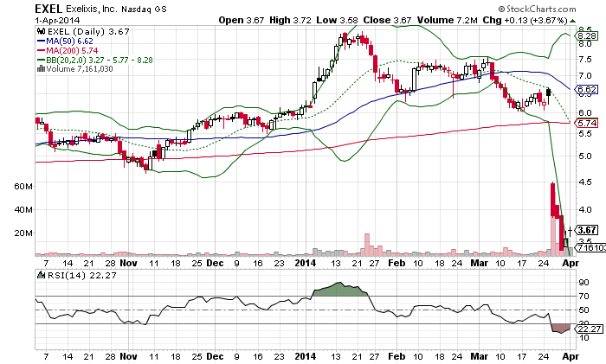
Task: Click the MA(200) 5.74 legend entry
Action: 72,50
